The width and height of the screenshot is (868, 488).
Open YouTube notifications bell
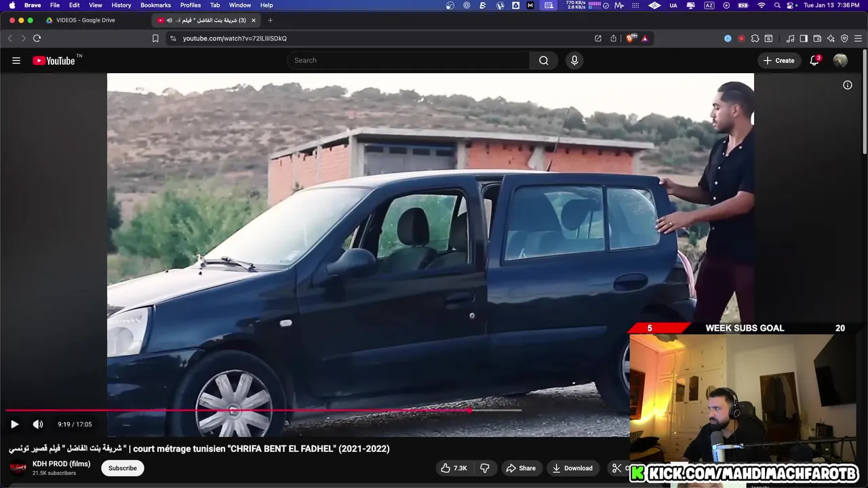pyautogui.click(x=814, y=60)
